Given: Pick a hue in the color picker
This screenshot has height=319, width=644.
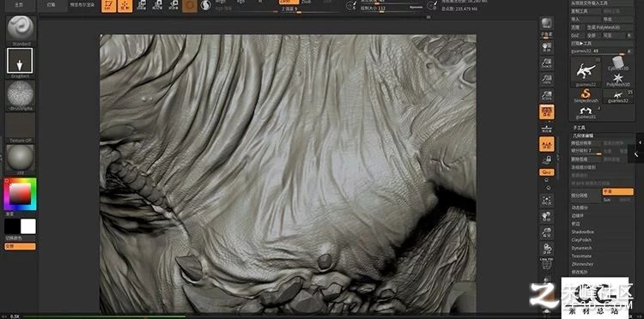Looking at the screenshot, I should 20,194.
